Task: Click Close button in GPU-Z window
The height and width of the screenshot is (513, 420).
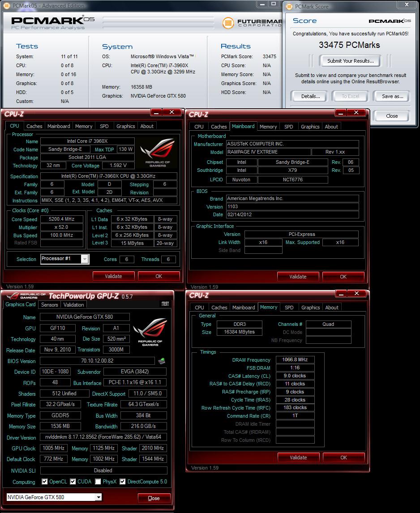Action: click(x=154, y=498)
